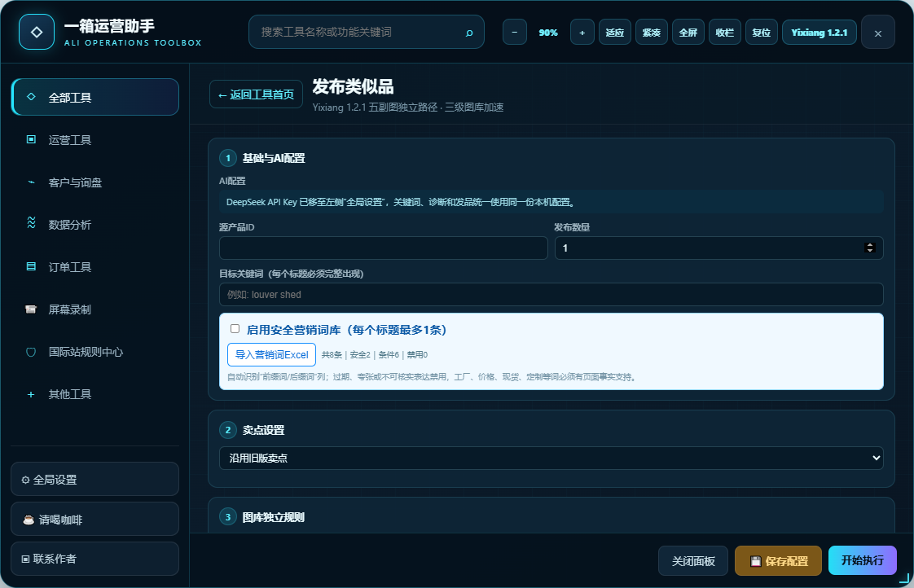This screenshot has height=588, width=914.
Task: Open 全部工具 in the sidebar
Action: (95, 97)
